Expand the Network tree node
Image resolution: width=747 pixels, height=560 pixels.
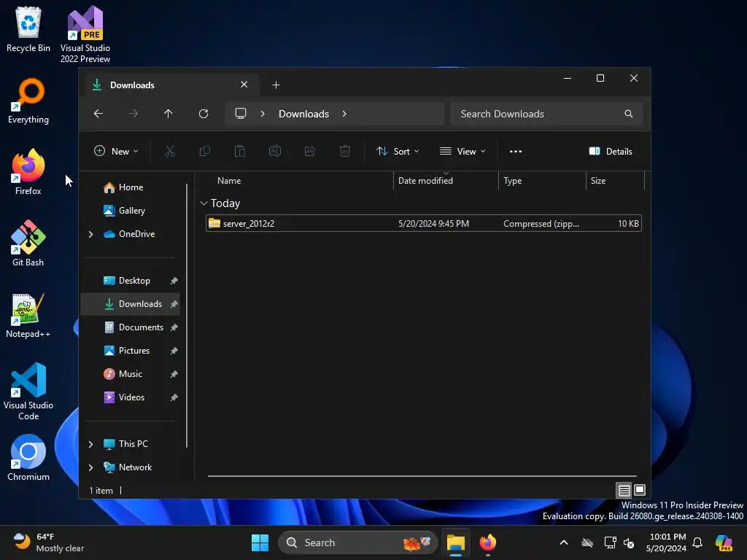point(90,467)
